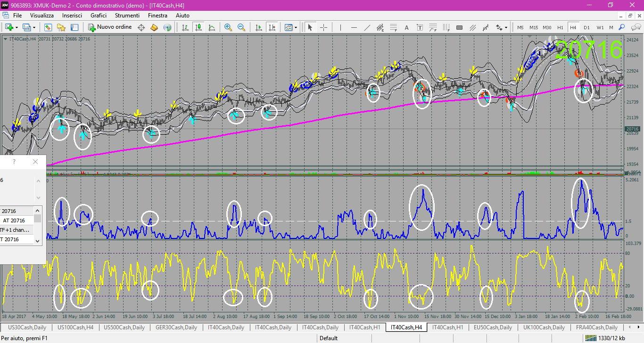Expand the new chart dropdown arrow

tap(17, 27)
